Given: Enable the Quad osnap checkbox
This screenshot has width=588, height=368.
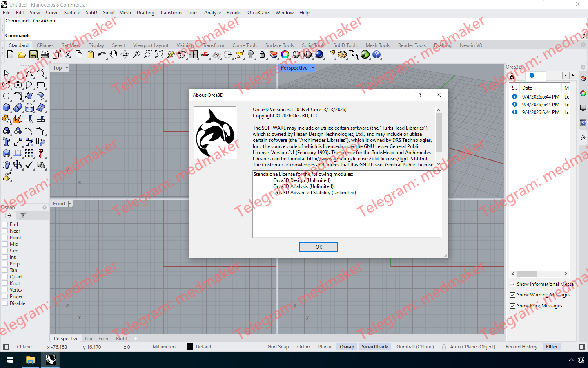Looking at the screenshot, I should point(5,277).
